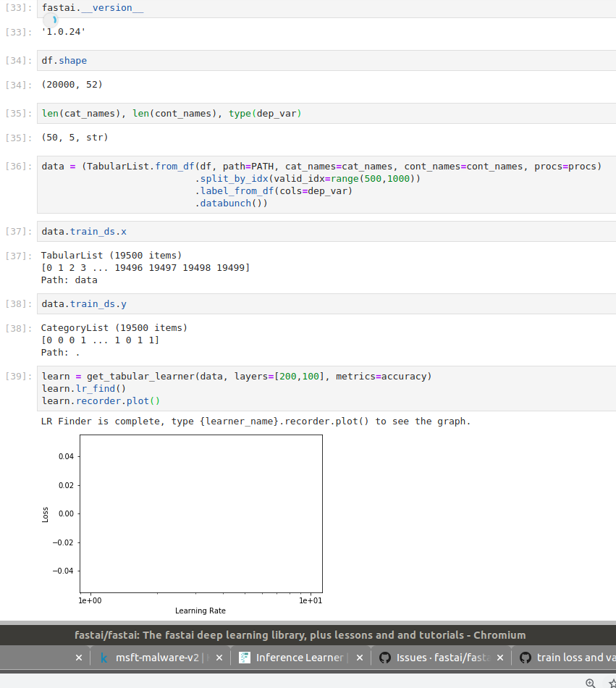Close the leftmost browser tab
The height and width of the screenshot is (688, 616).
[x=79, y=658]
